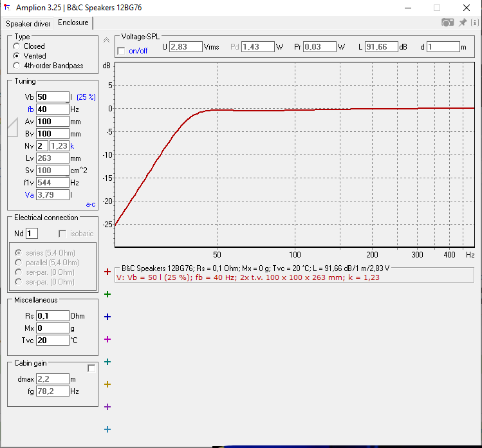Close the Amplion window
The height and width of the screenshot is (448, 482).
(467, 8)
